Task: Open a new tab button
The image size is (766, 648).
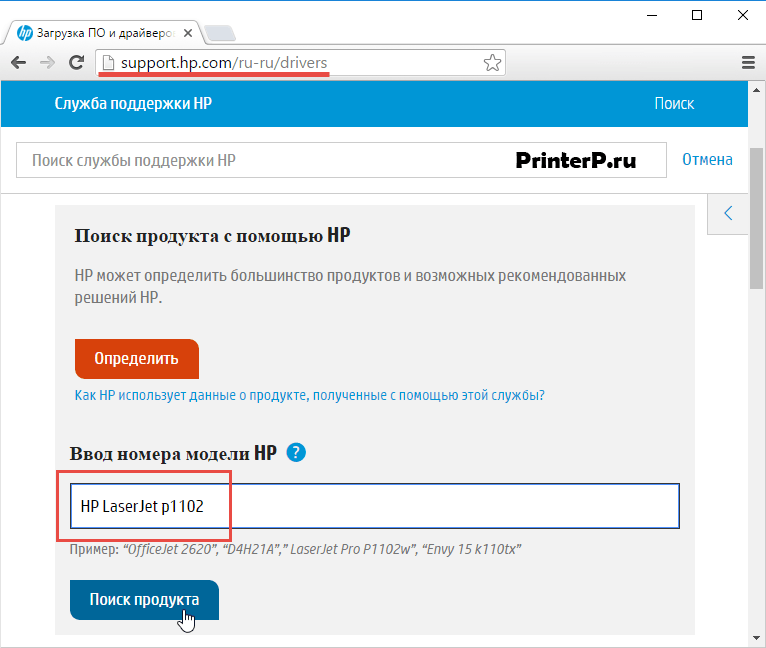Action: (220, 33)
